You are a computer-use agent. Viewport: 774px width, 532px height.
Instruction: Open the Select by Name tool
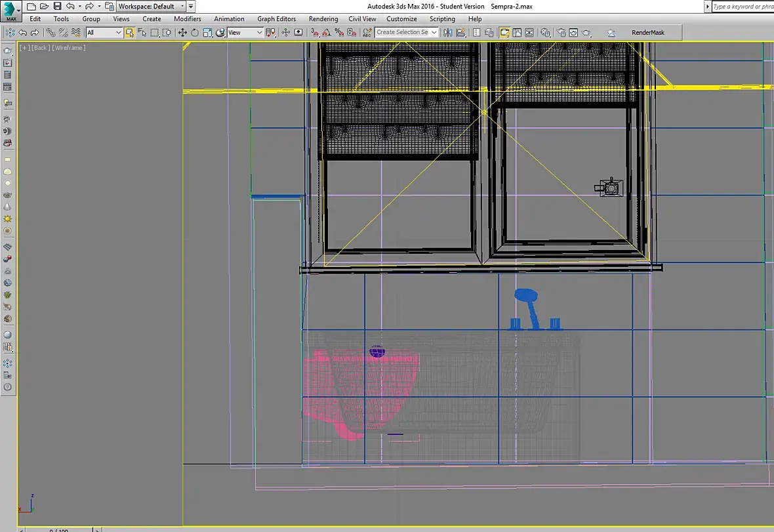click(142, 33)
